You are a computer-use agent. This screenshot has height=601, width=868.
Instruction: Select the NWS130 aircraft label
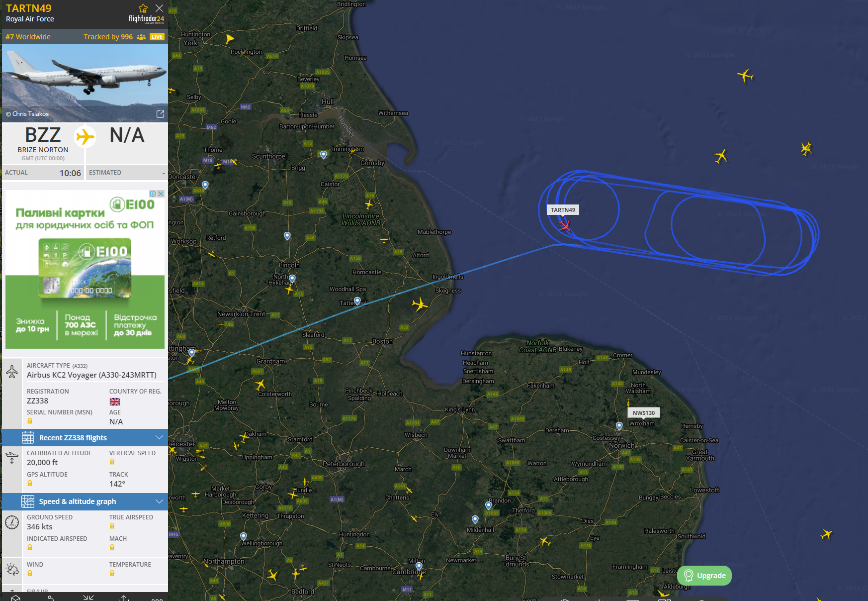pos(644,413)
